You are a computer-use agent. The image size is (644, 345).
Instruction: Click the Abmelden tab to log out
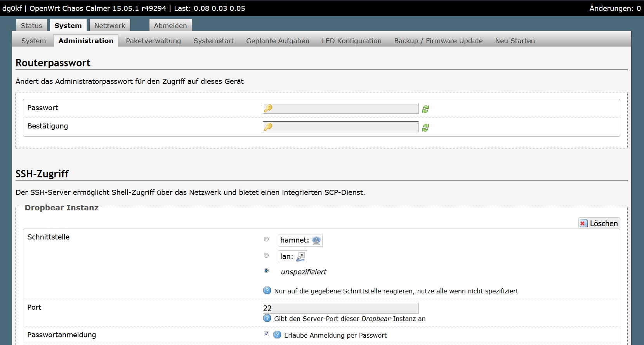coord(170,26)
